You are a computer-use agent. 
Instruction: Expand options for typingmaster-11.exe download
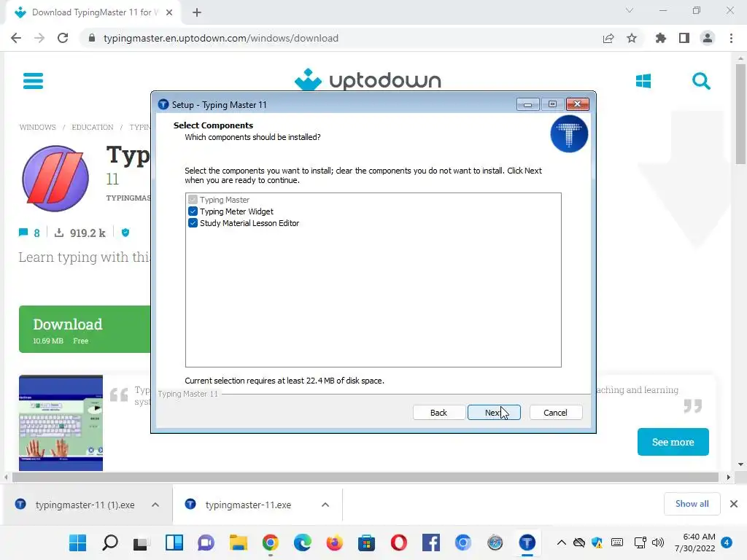(325, 505)
